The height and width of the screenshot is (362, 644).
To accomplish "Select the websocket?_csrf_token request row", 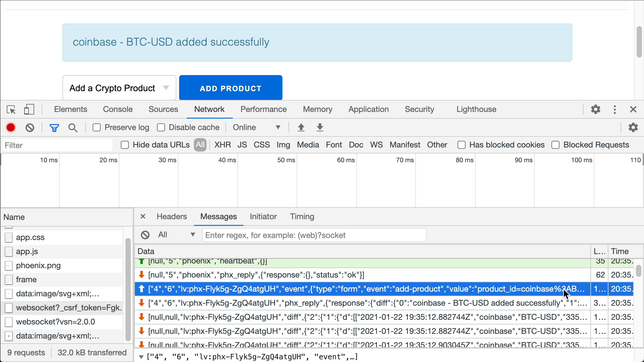I will point(62,308).
